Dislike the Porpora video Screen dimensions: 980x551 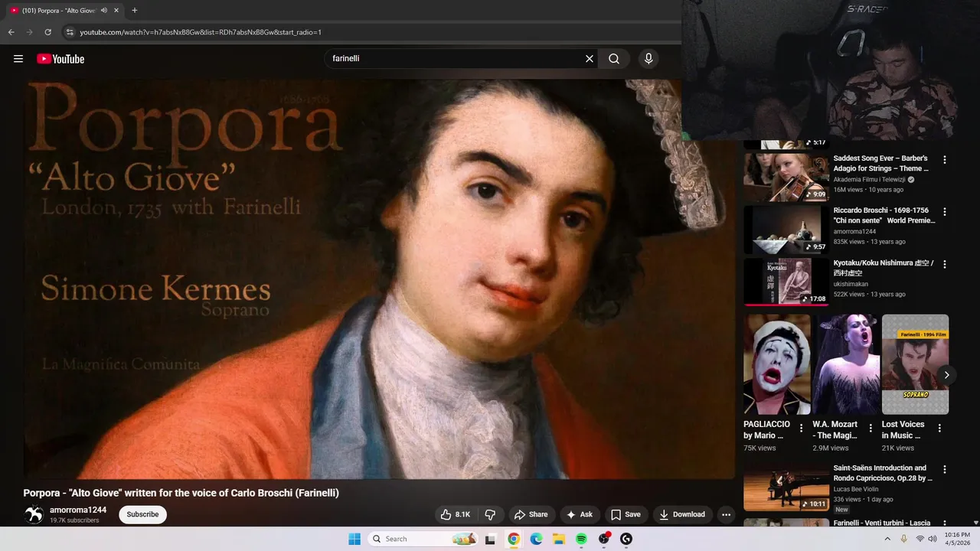pyautogui.click(x=491, y=514)
